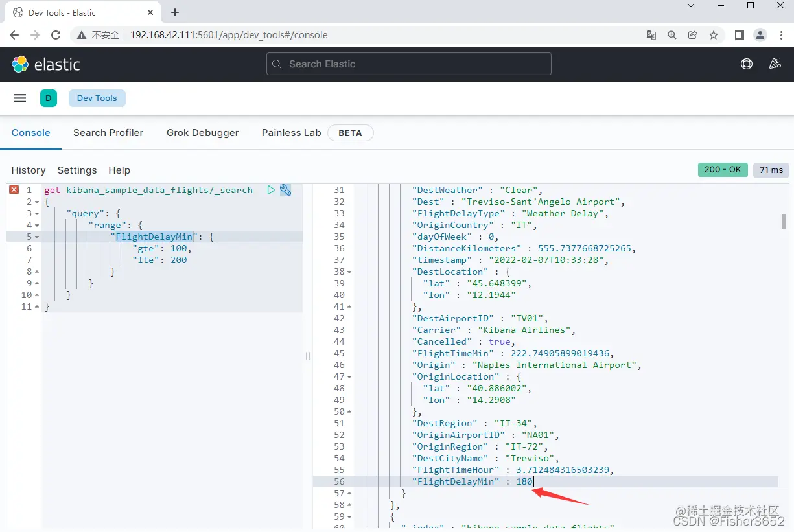Click the 200 - OK status badge
This screenshot has height=532, width=794.
723,169
